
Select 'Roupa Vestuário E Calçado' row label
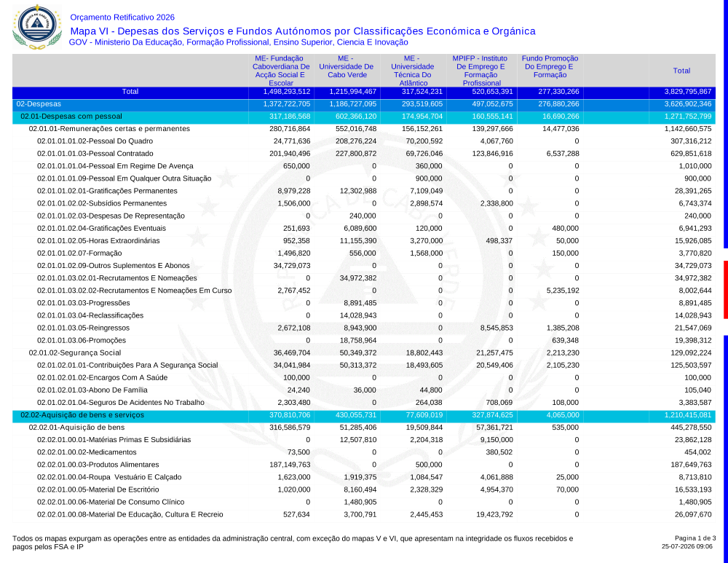coord(109,478)
